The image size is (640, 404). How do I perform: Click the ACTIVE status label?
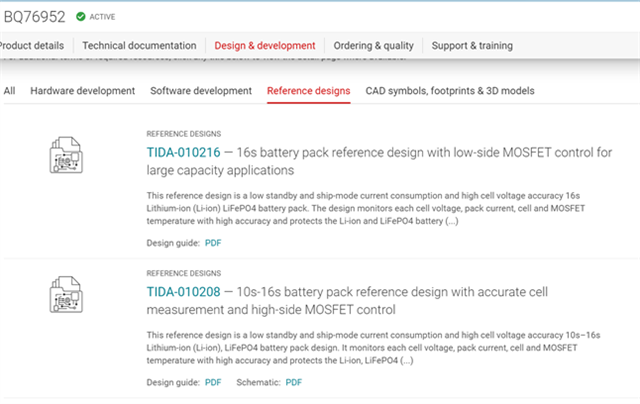click(x=102, y=17)
